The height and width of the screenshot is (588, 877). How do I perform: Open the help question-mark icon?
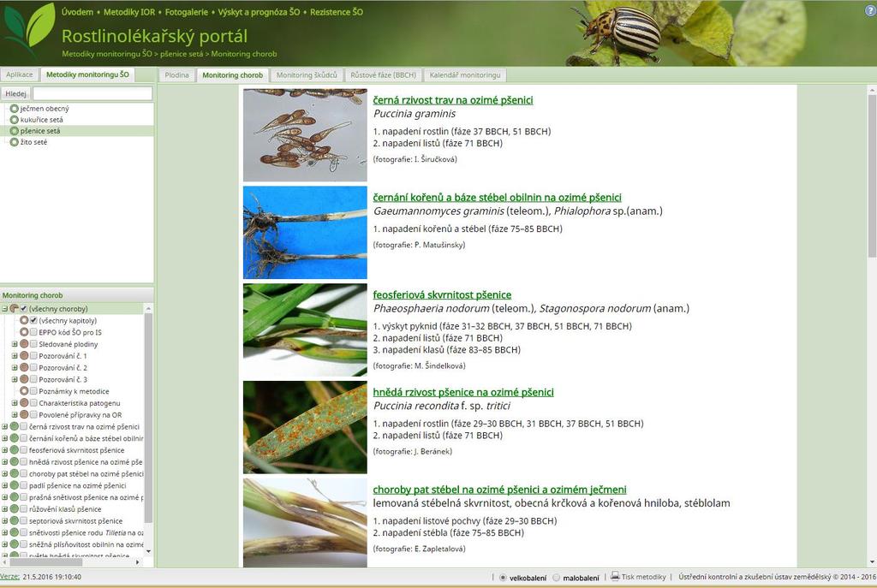pos(870,9)
